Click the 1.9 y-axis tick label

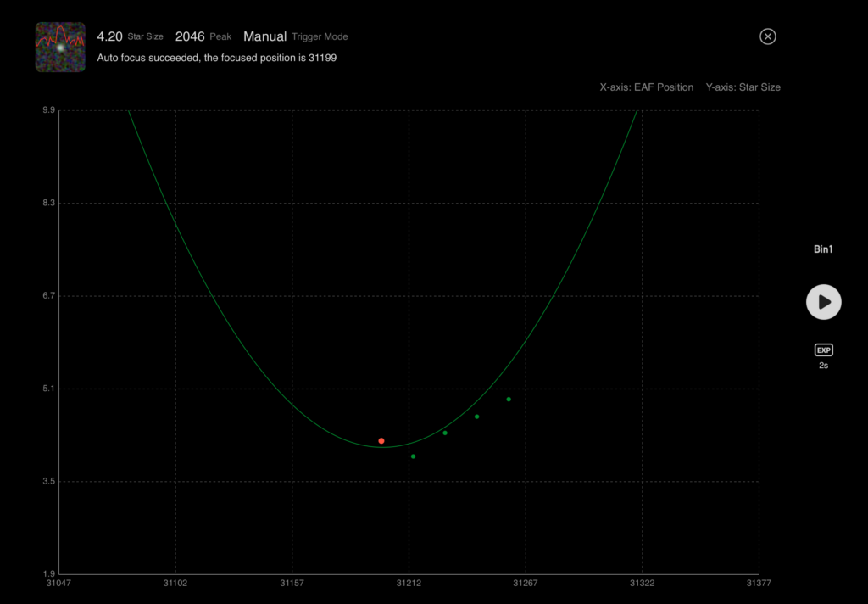(48, 574)
